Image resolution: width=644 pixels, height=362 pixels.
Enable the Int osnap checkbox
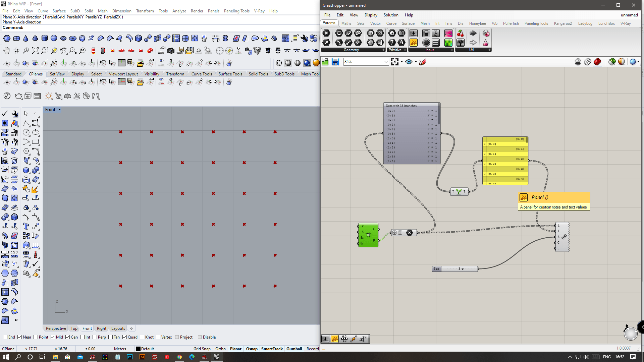coord(83,337)
